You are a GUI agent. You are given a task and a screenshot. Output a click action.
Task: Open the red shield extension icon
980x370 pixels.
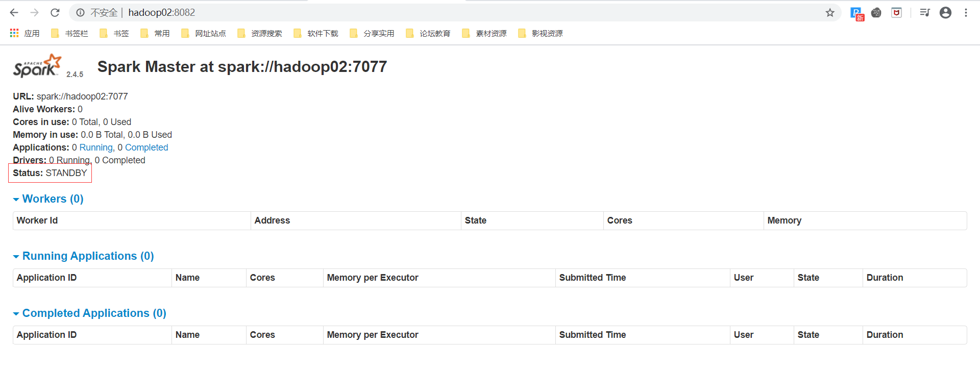click(x=897, y=12)
